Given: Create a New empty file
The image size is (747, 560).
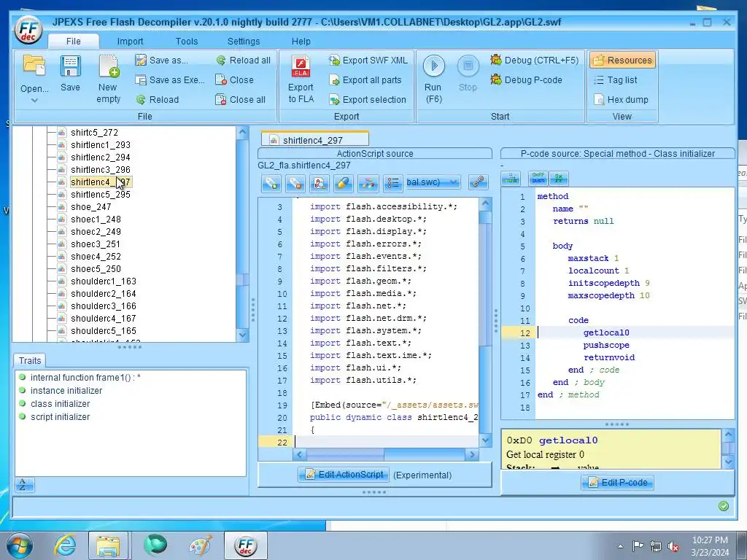Looking at the screenshot, I should coord(108,79).
